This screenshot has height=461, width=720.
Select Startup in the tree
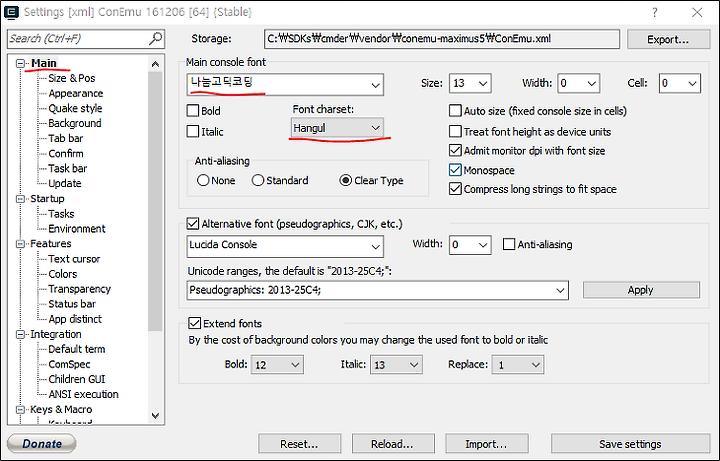click(47, 198)
